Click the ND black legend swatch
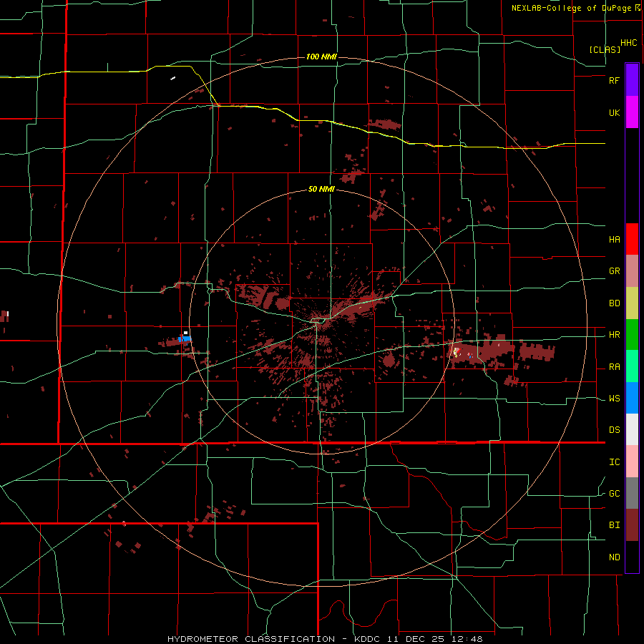 (632, 557)
